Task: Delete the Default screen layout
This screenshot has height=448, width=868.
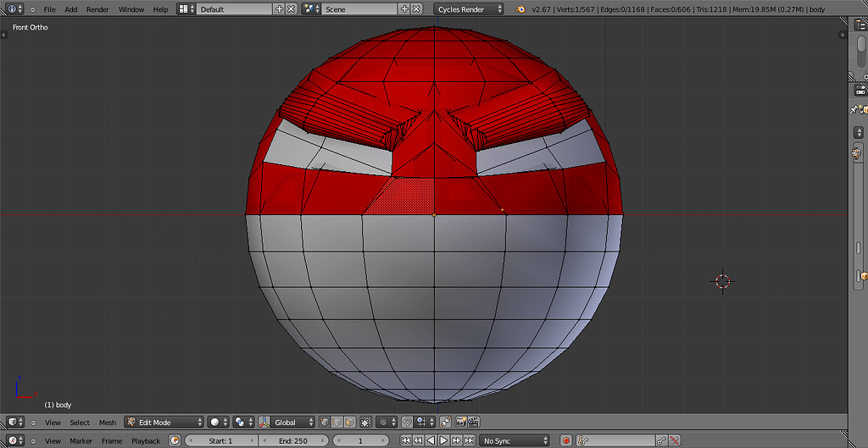Action: click(292, 8)
